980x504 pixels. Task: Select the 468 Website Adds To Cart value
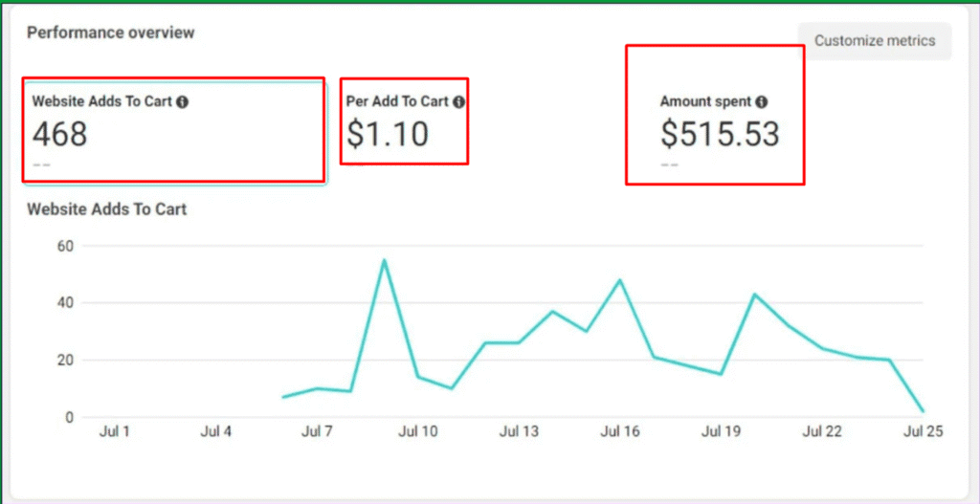pos(60,135)
